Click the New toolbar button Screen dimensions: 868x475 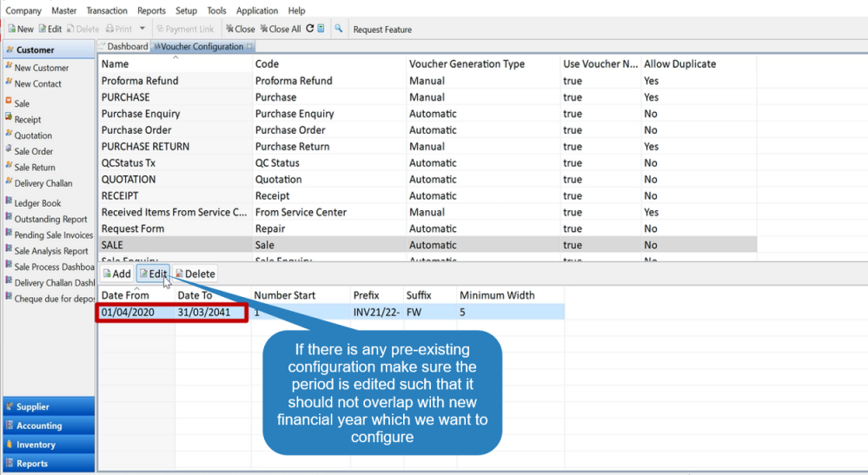(x=21, y=29)
